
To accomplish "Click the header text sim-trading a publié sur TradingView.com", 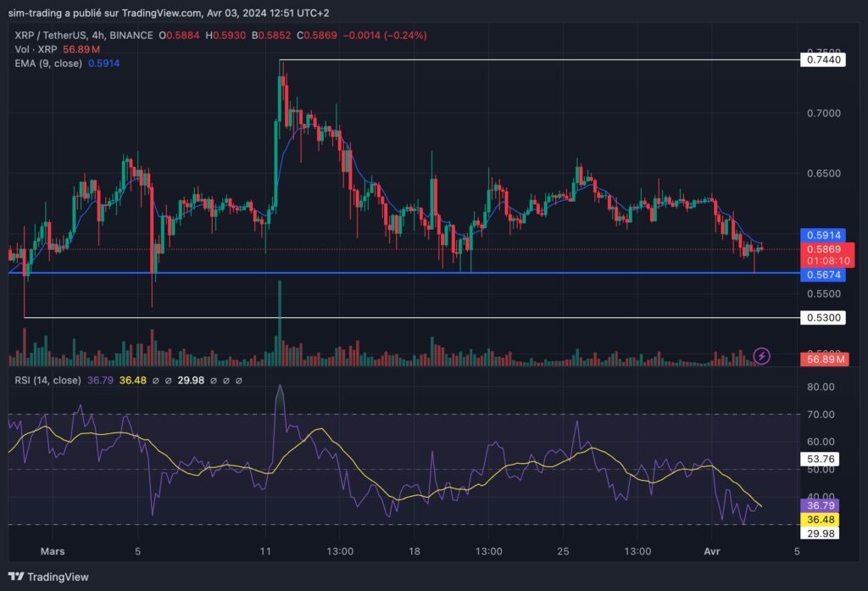I will [104, 13].
